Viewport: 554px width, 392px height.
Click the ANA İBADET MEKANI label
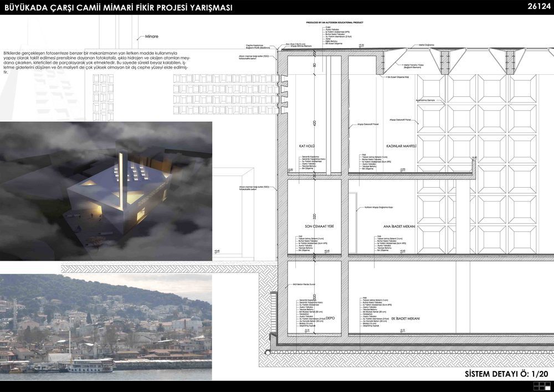399,226
